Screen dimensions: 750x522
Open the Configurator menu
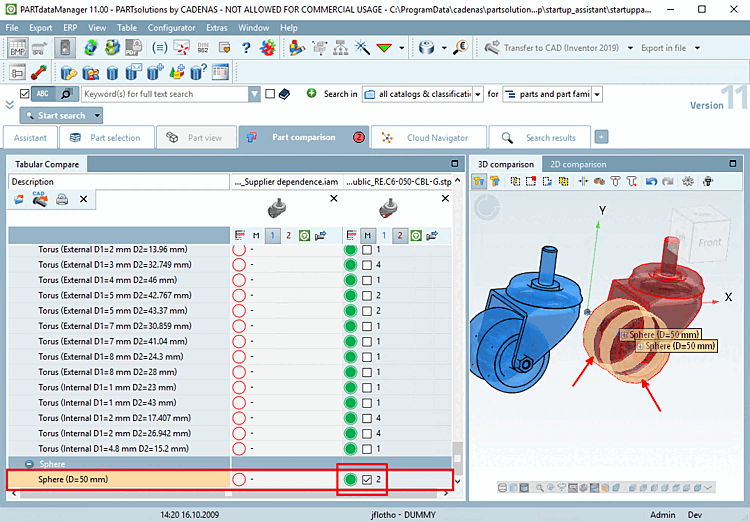[x=171, y=27]
